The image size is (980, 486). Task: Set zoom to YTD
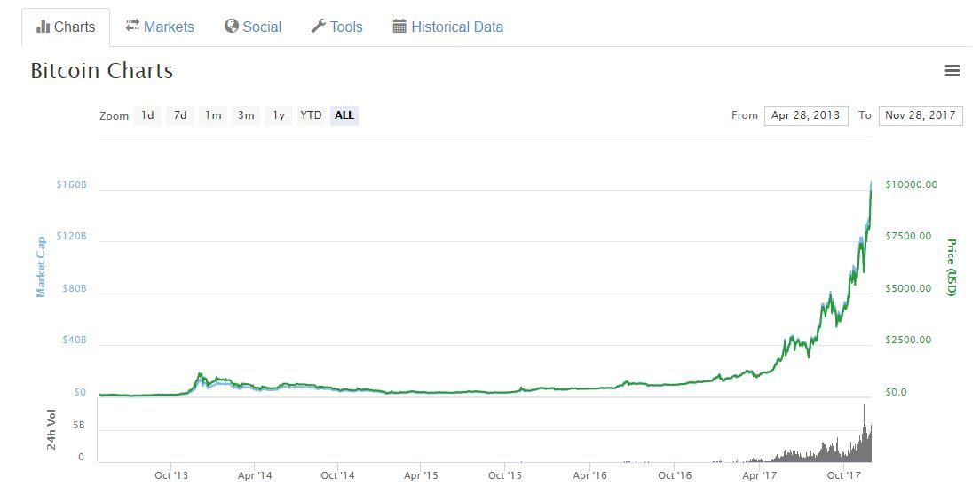pyautogui.click(x=312, y=115)
